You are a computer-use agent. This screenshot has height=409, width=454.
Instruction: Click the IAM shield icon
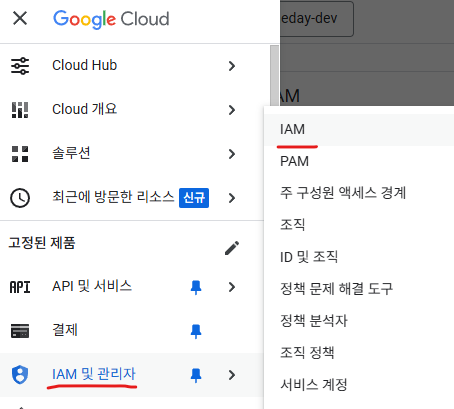pos(20,375)
